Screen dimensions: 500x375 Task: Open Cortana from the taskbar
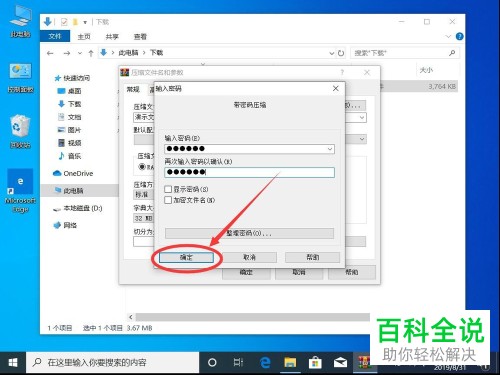click(212, 363)
